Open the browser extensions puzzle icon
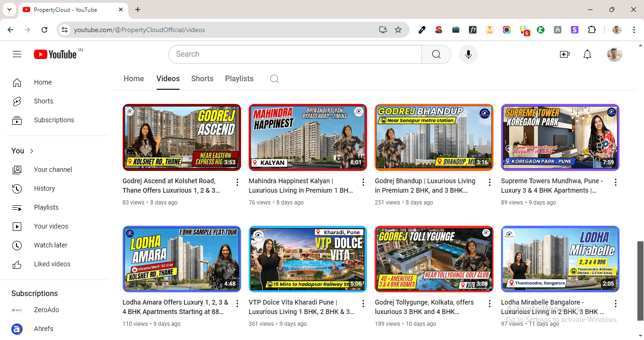This screenshot has height=340, width=644. (x=592, y=30)
